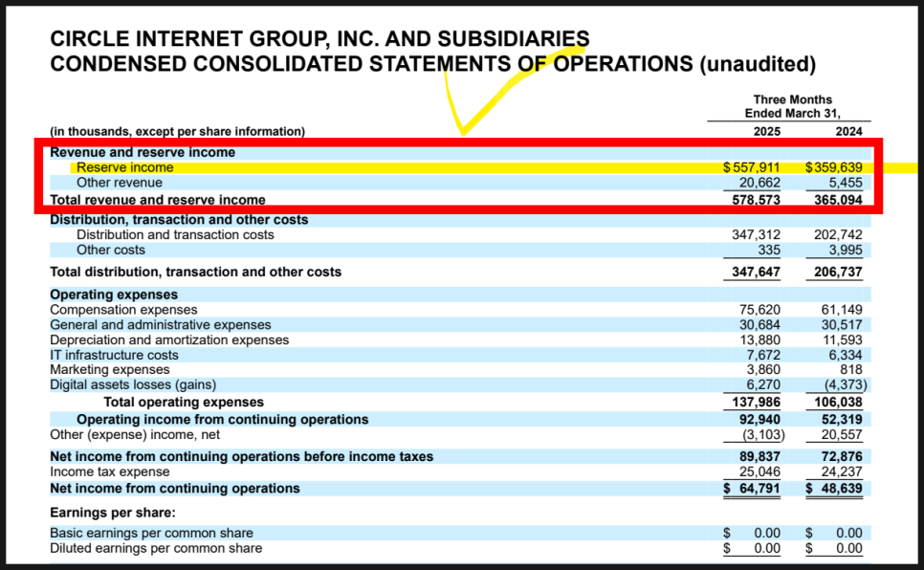
Task: Click the pre-tax income value "89,837"
Action: click(759, 457)
